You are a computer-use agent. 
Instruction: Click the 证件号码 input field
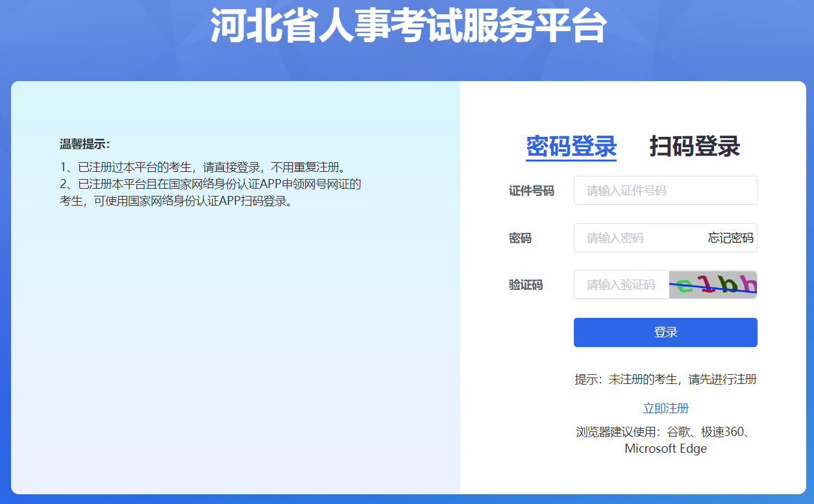pyautogui.click(x=665, y=191)
